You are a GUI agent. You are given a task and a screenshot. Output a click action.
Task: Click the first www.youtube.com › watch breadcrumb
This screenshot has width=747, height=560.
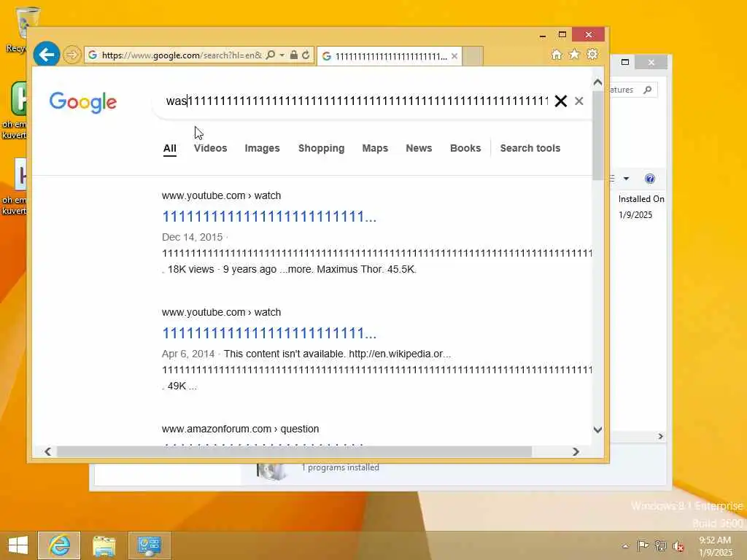222,195
